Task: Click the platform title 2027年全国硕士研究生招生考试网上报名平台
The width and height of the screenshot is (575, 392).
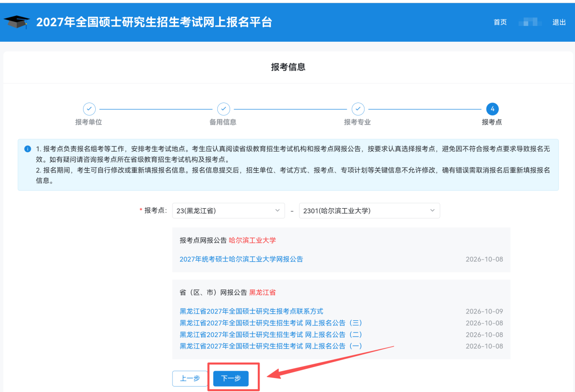Action: (x=154, y=22)
